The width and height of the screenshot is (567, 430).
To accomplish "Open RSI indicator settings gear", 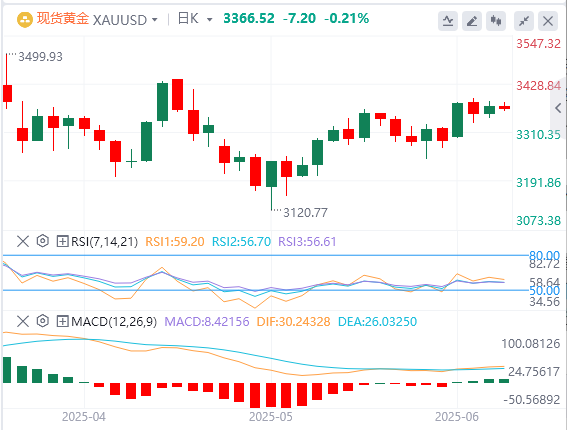I will pos(43,241).
